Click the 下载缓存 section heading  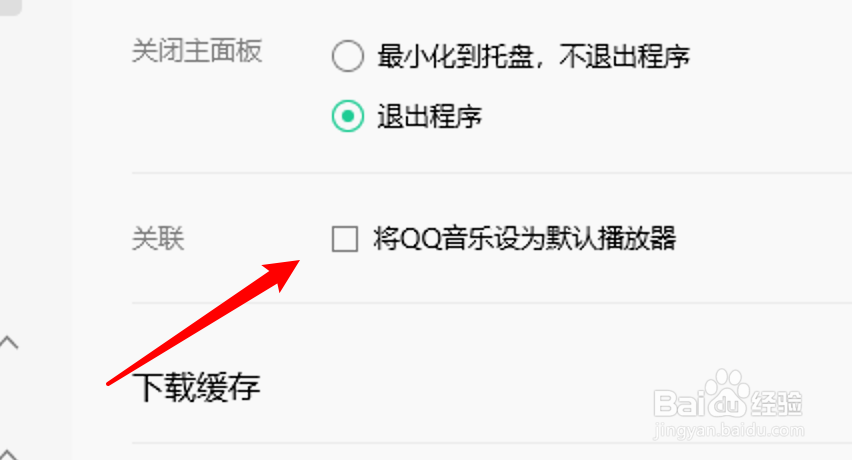tap(197, 387)
